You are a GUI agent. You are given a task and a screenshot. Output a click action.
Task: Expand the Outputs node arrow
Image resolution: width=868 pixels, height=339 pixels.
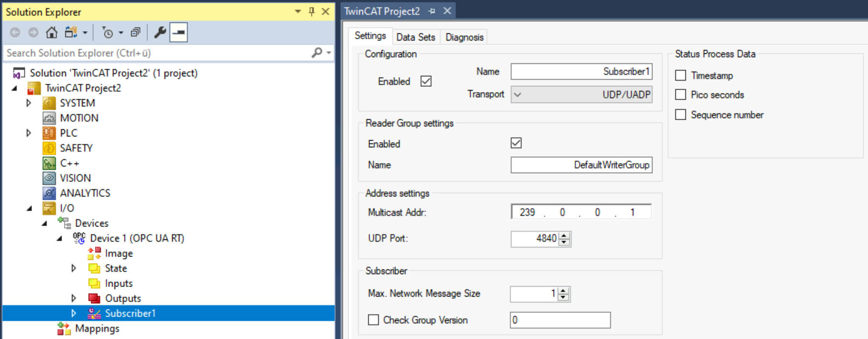tap(74, 298)
